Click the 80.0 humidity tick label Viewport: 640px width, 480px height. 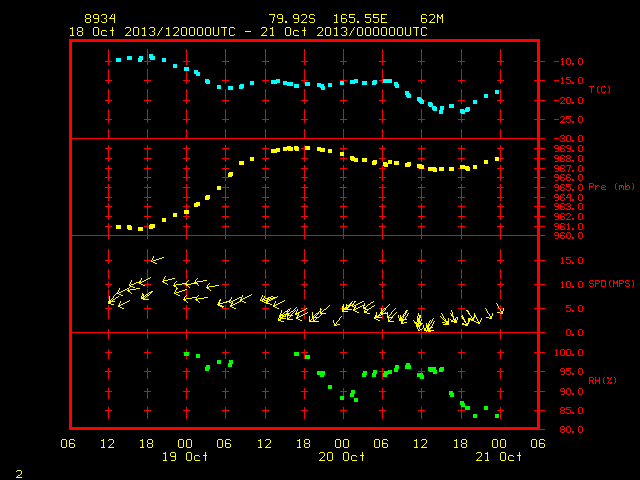[x=571, y=429]
